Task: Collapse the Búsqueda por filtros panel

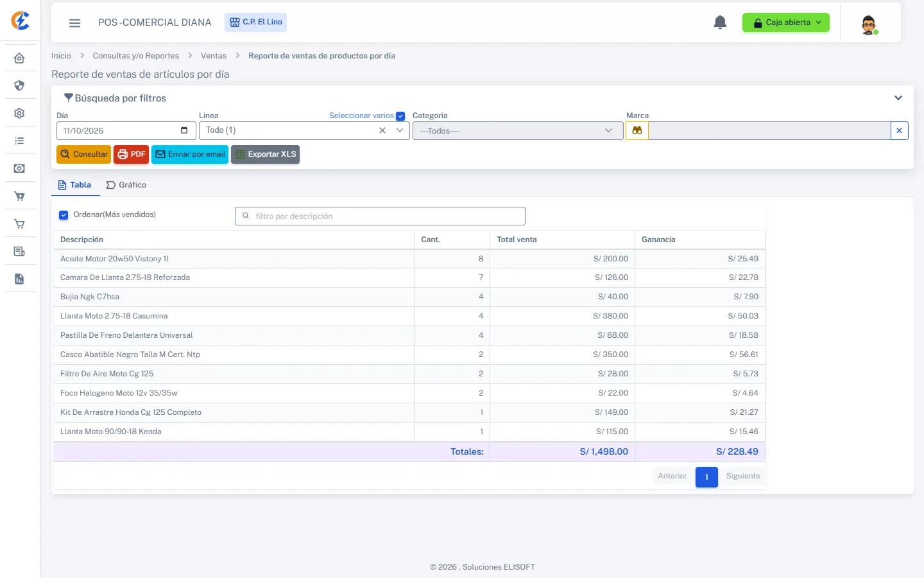Action: pos(898,98)
